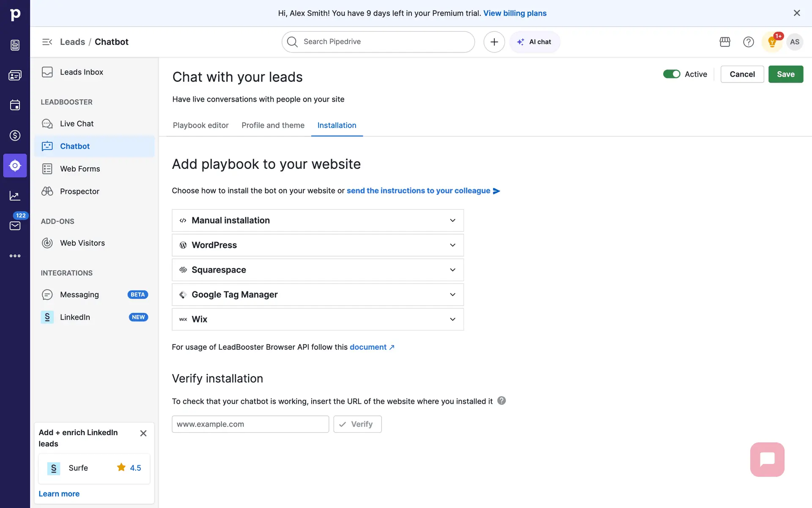812x508 pixels.
Task: Switch to the Profile and theme tab
Action: coord(273,125)
